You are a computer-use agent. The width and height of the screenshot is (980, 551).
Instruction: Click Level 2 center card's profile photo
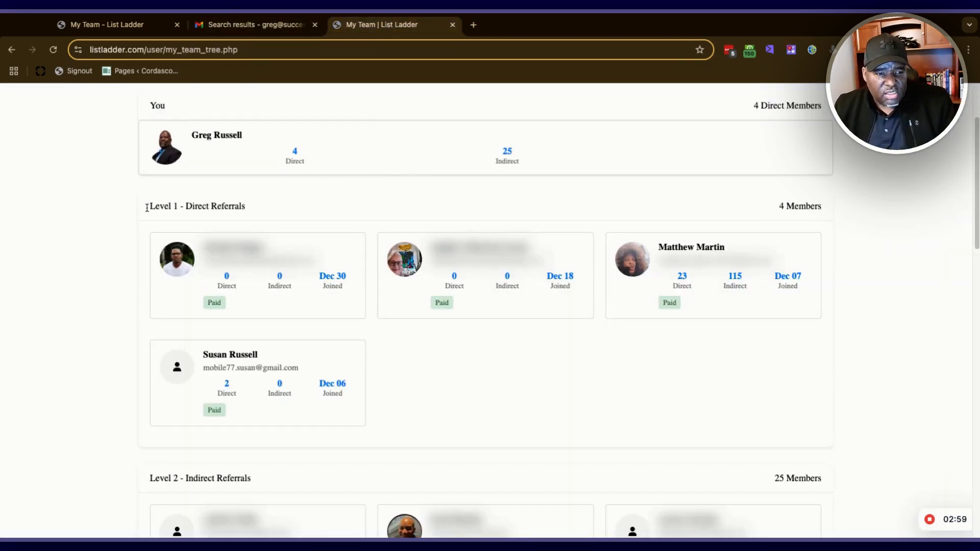[405, 526]
